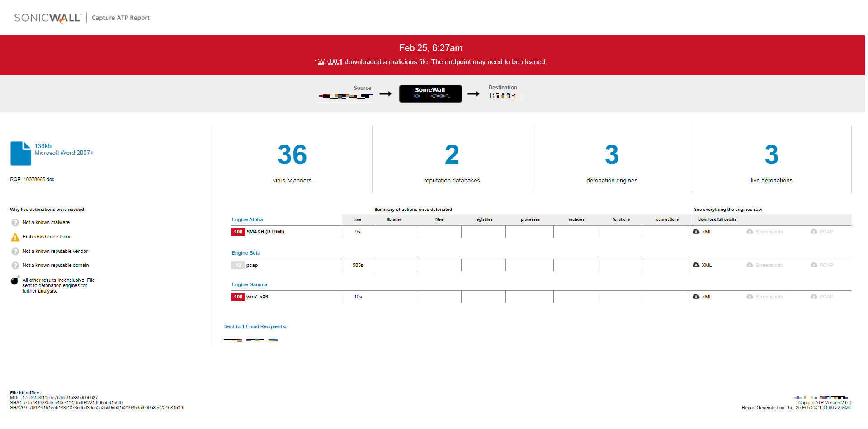The width and height of the screenshot is (868, 429).
Task: Click the RQP_10378065.doc file name
Action: pos(32,180)
